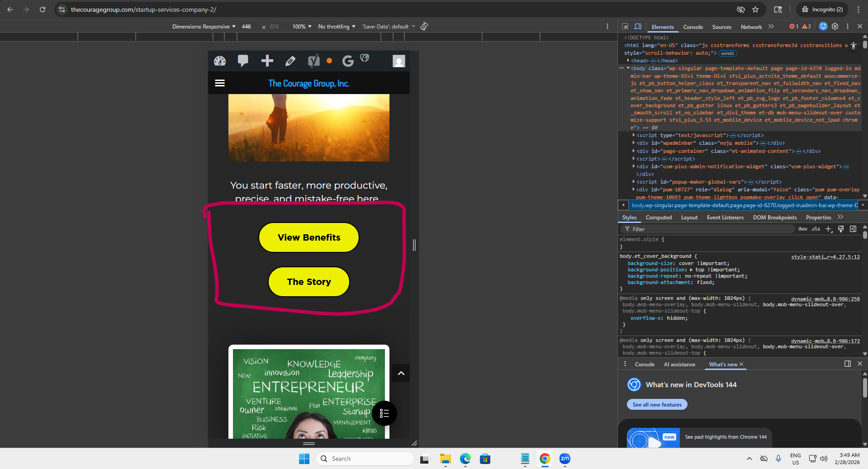Expand the page-container div node
Viewport: 868px width, 469px height.
(634, 151)
